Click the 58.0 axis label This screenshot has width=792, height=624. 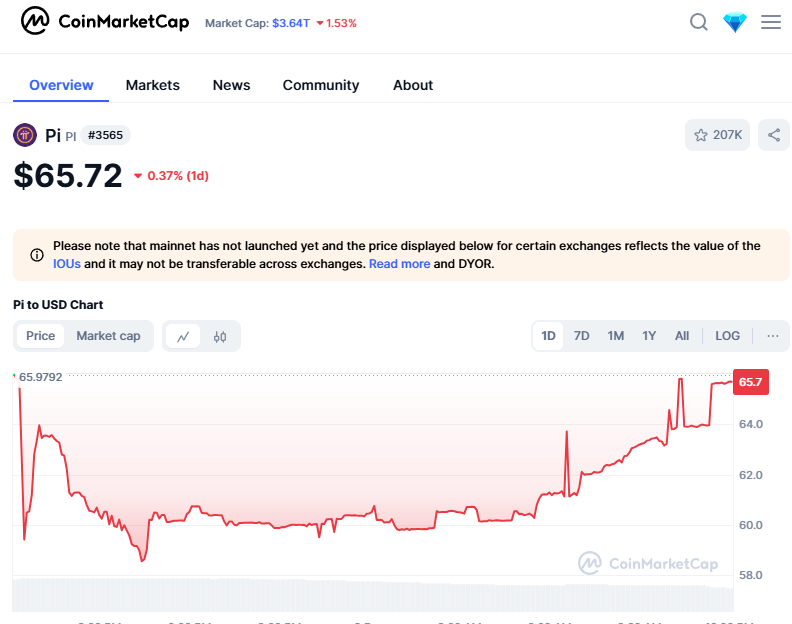[x=751, y=575]
